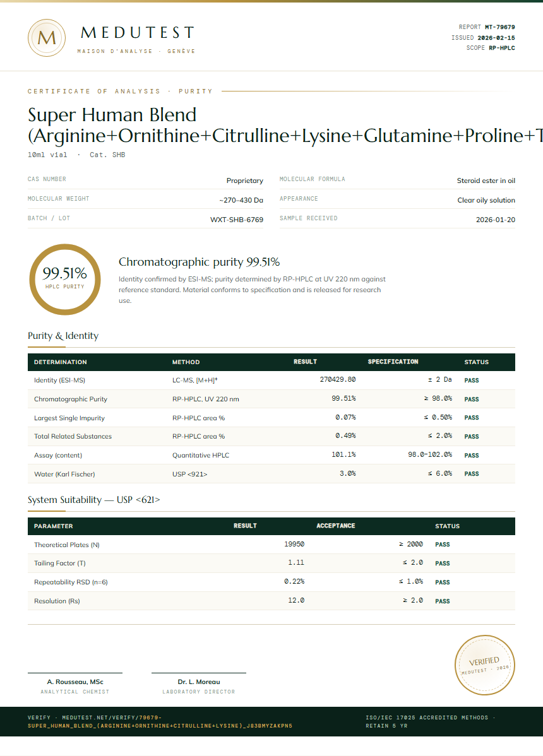Click signature name A. Rousseau, MSc
The image size is (543, 756).
click(75, 682)
